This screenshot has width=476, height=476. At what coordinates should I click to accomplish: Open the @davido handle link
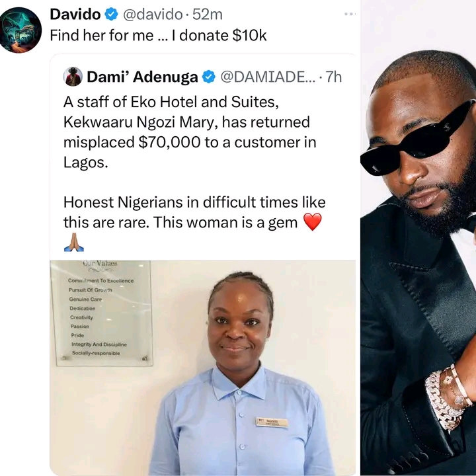153,15
